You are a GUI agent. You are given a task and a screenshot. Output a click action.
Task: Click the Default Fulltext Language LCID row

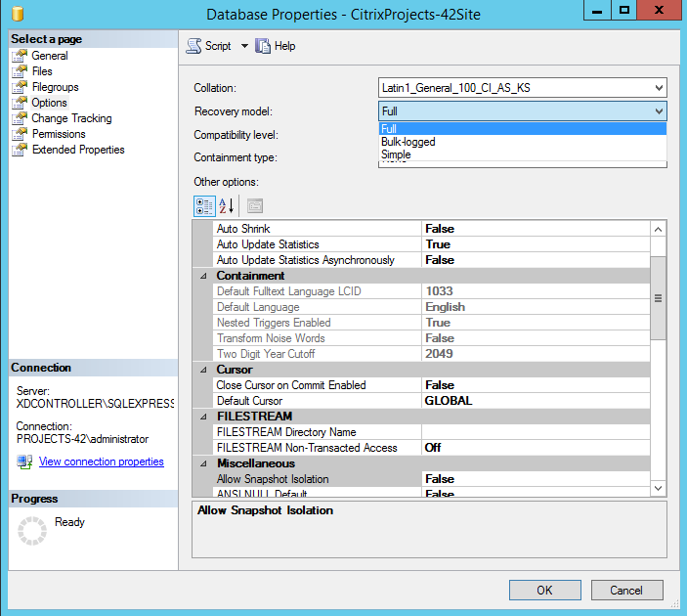click(x=431, y=291)
